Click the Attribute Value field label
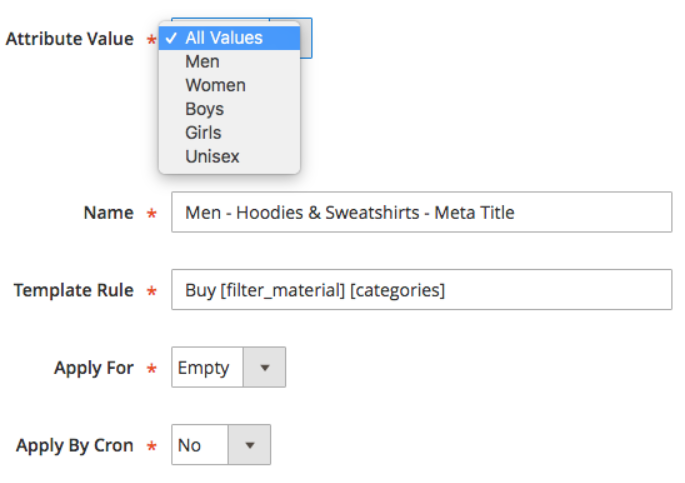685x483 pixels. coord(69,39)
